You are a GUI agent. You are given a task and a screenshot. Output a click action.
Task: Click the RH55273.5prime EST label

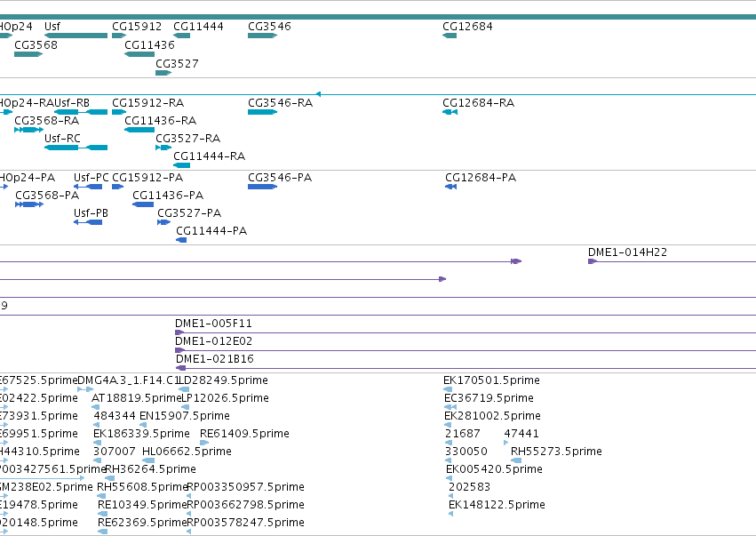click(556, 452)
